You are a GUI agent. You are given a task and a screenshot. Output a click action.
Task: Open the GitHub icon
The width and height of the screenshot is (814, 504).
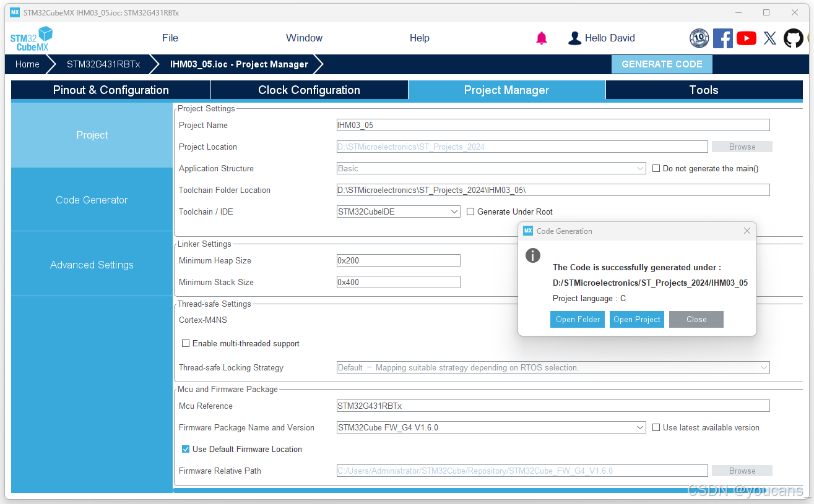pos(794,38)
